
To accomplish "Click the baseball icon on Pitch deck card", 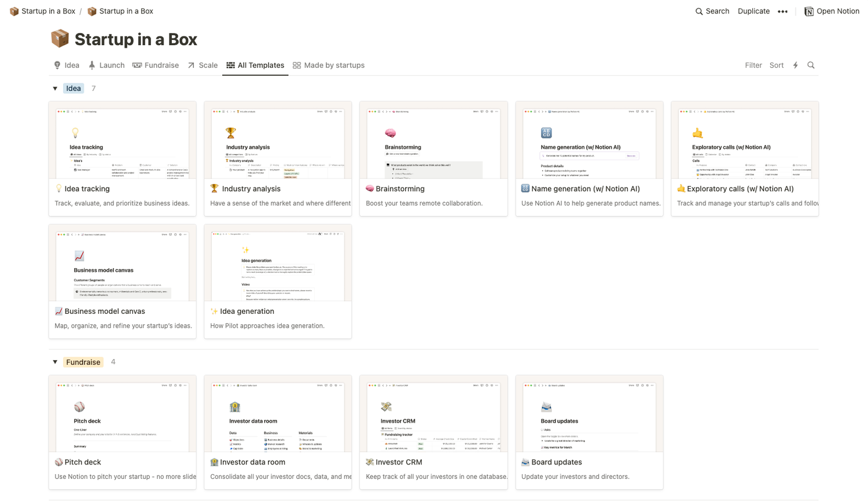I will coord(58,462).
